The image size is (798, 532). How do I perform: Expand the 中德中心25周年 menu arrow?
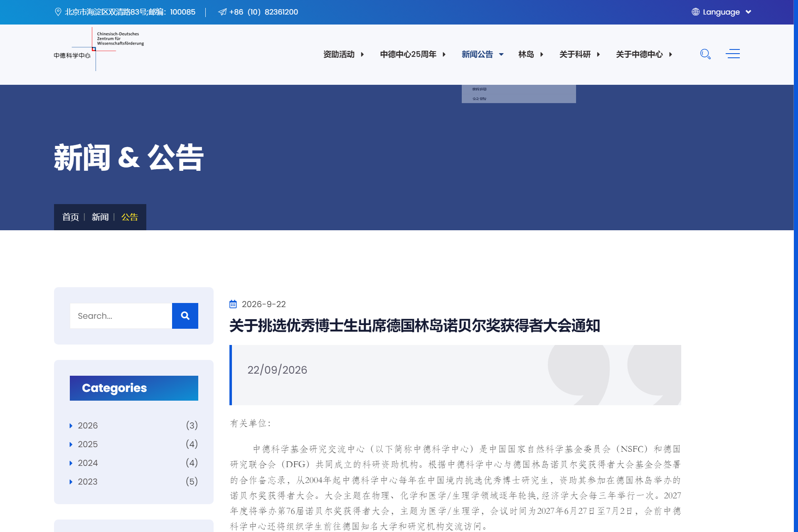tap(444, 54)
